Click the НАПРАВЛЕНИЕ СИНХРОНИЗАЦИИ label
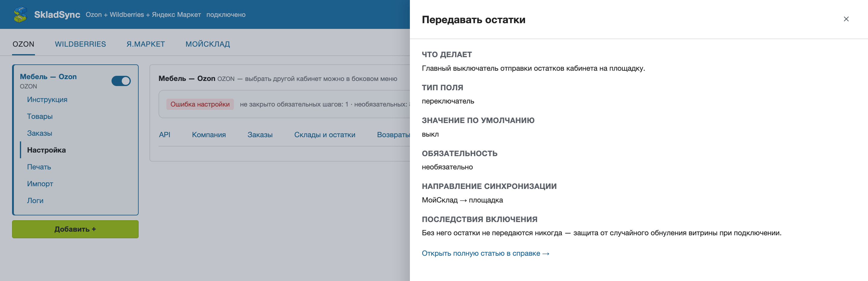This screenshot has height=281, width=868. point(489,187)
